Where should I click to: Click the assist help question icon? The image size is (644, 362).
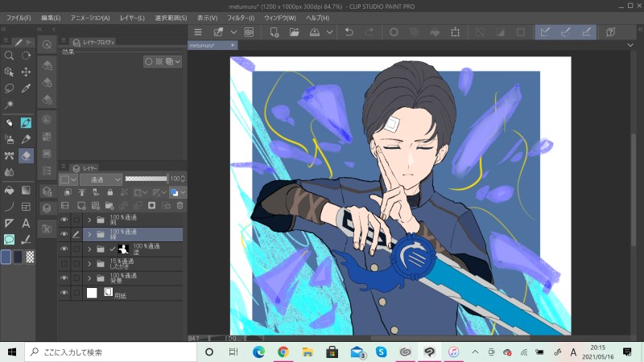point(611,32)
